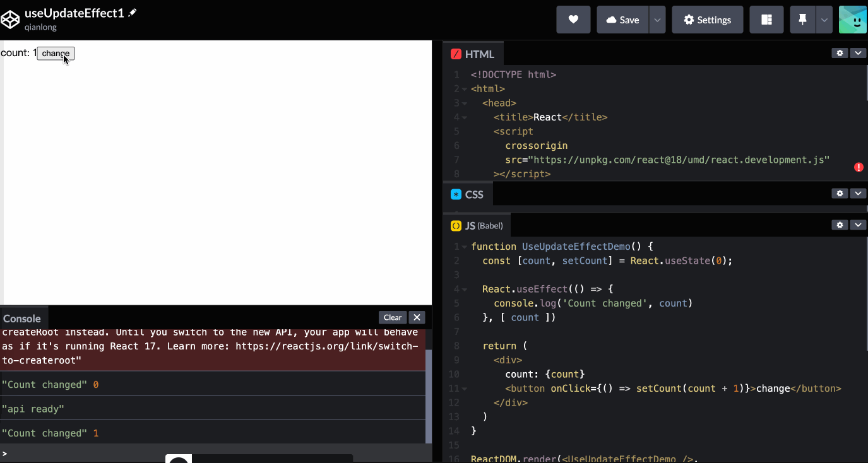Screen dimensions: 868x463
Task: Click the change button in preview
Action: pyautogui.click(x=56, y=54)
